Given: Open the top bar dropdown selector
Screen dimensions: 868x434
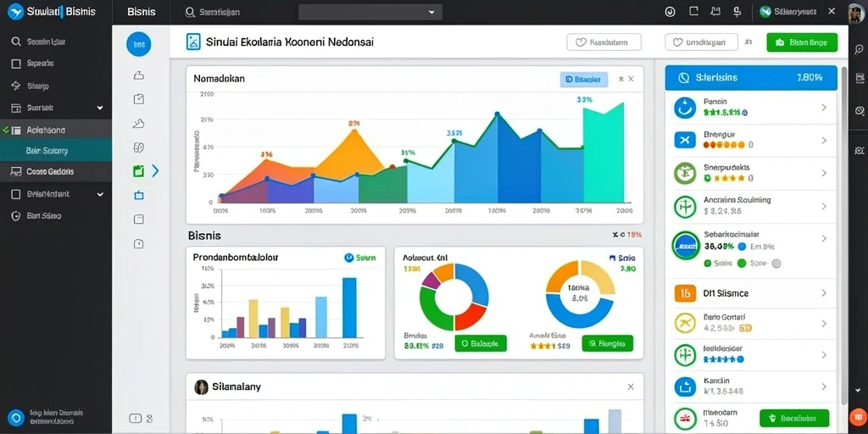Looking at the screenshot, I should pos(370,12).
